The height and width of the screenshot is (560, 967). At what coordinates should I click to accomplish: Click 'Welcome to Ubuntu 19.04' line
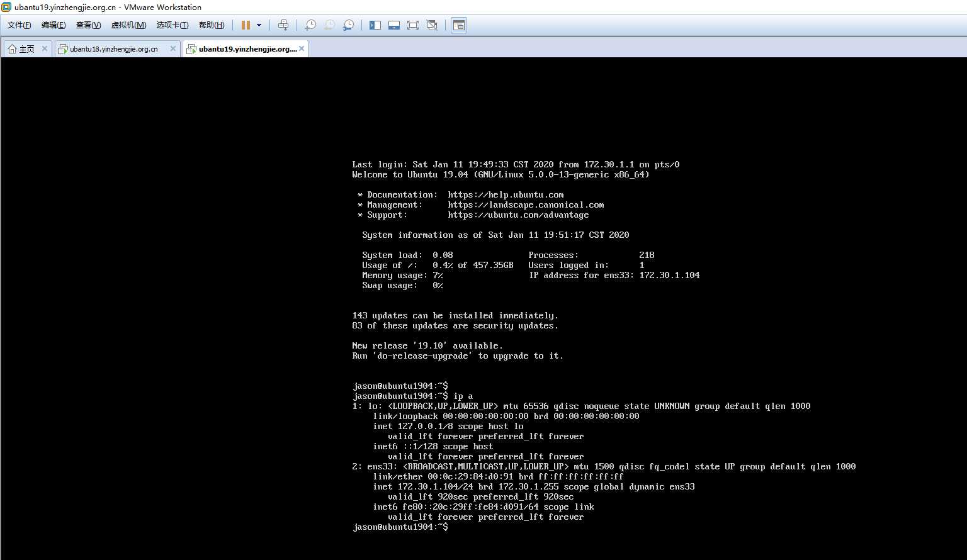[x=500, y=175]
